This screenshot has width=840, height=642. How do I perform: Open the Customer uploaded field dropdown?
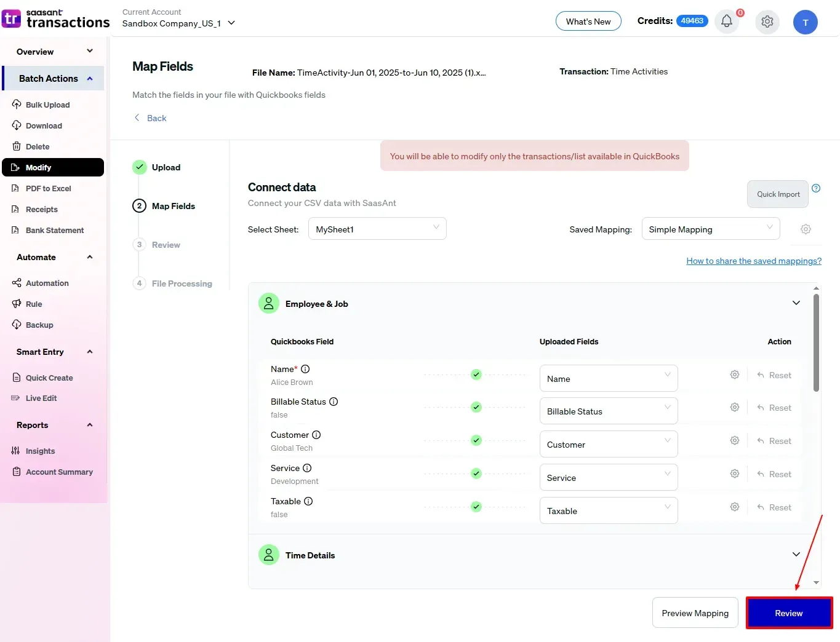coord(609,444)
